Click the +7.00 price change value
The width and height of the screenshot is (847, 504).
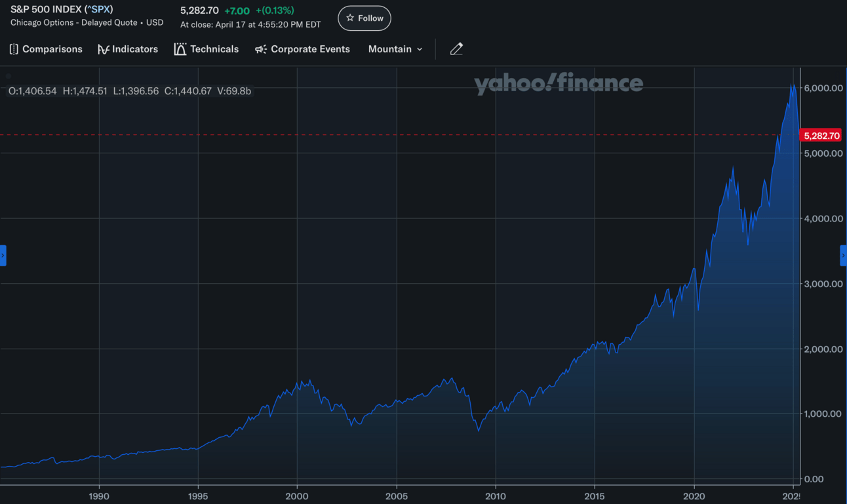click(x=237, y=10)
